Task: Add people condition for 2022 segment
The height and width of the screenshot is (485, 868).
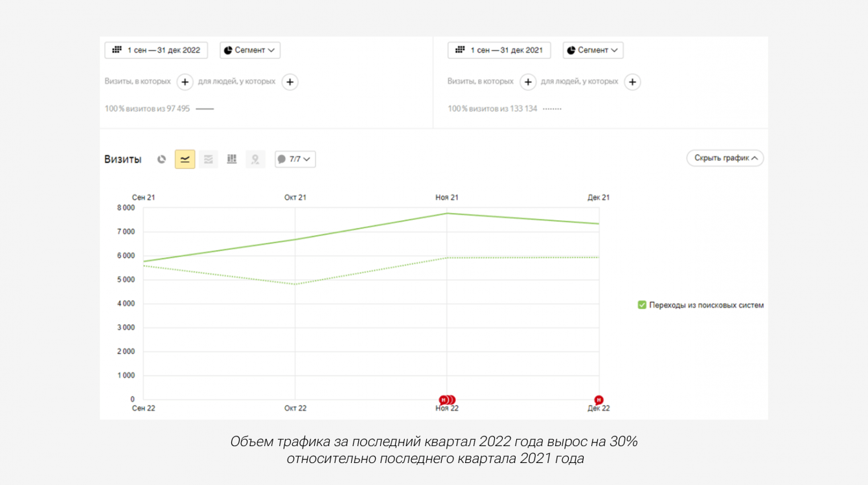Action: coord(290,82)
